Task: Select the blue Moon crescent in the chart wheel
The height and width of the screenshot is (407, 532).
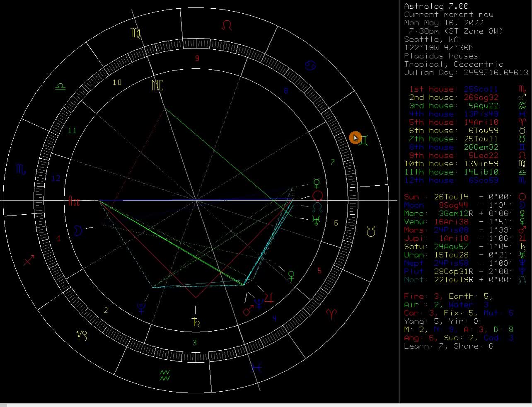Action: 77,230
